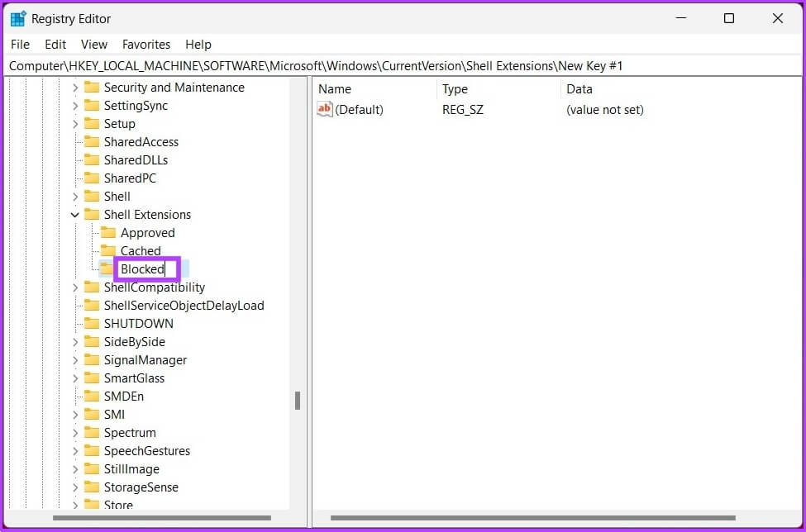Viewport: 806px width, 532px height.
Task: Select the StorageSense key label
Action: coord(141,487)
